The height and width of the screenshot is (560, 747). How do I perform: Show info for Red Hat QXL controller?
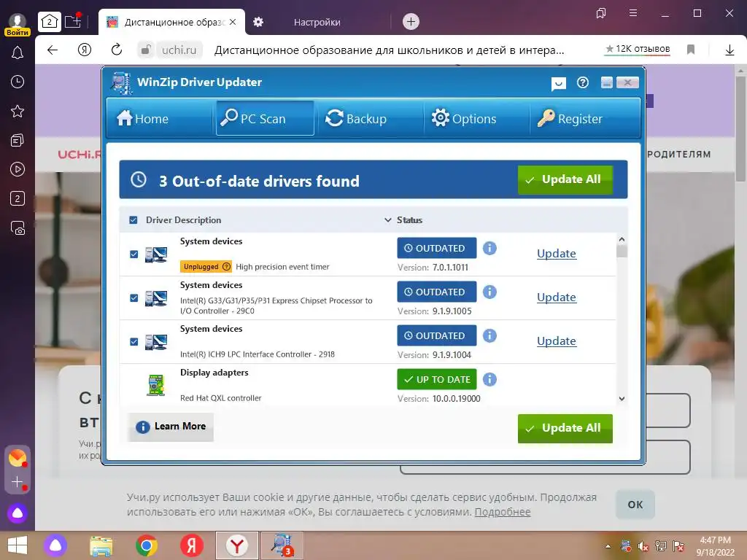click(x=489, y=379)
